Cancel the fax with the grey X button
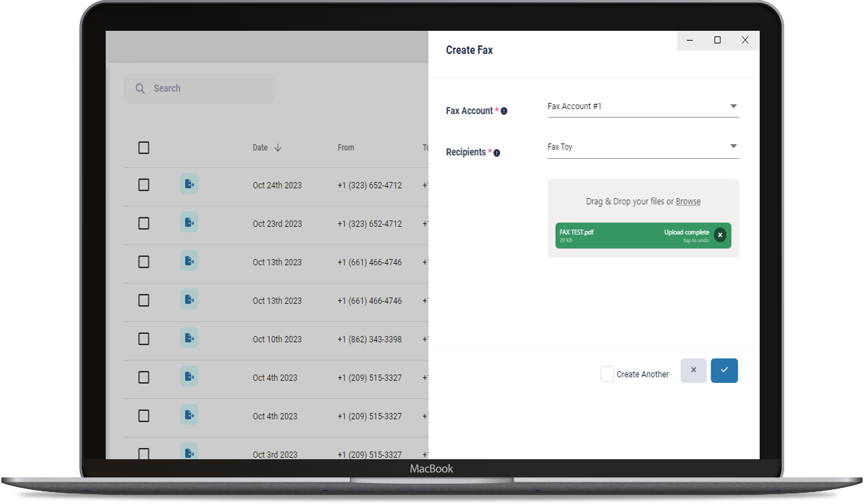This screenshot has width=864, height=504. pos(693,370)
